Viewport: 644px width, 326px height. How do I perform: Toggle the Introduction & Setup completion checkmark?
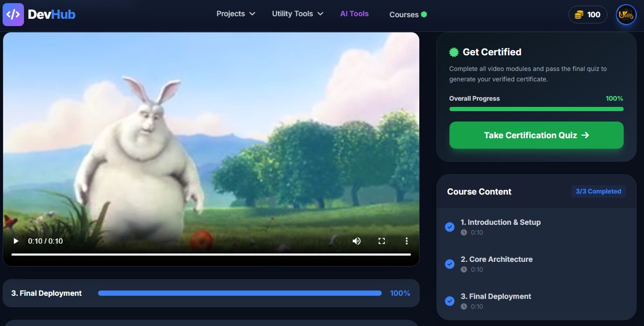coord(449,227)
